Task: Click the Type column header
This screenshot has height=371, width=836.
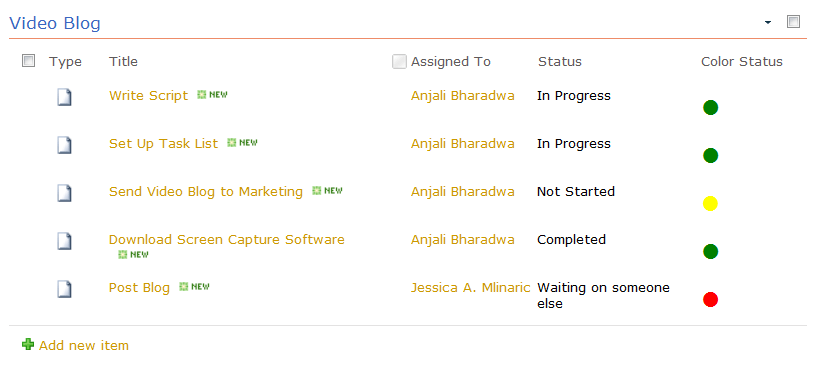Action: coord(66,62)
